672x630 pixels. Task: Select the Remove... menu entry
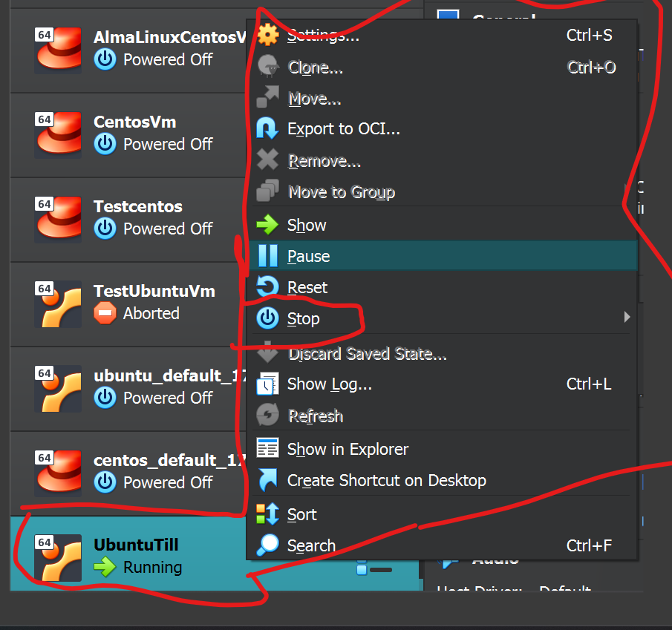pyautogui.click(x=443, y=160)
